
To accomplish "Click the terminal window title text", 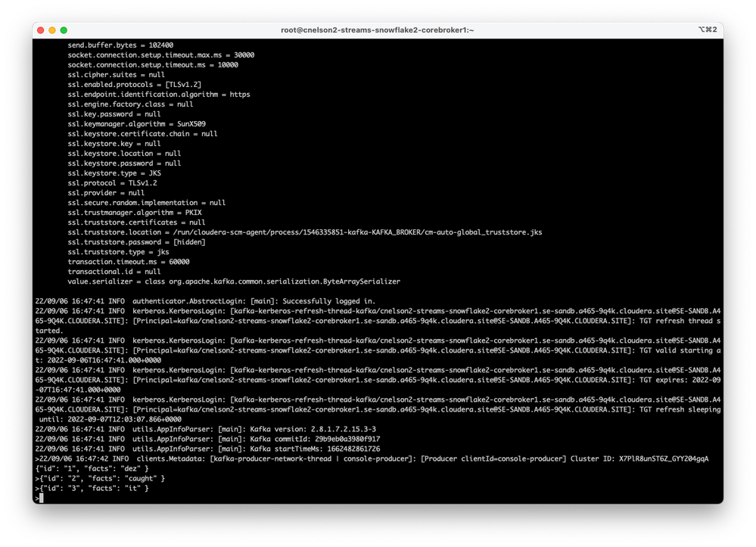I will click(x=377, y=30).
